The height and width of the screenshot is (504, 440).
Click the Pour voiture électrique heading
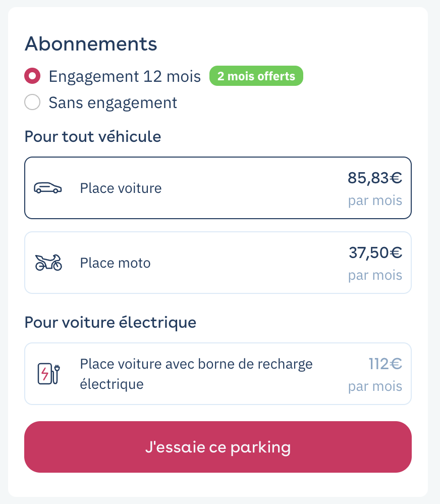pos(111,322)
